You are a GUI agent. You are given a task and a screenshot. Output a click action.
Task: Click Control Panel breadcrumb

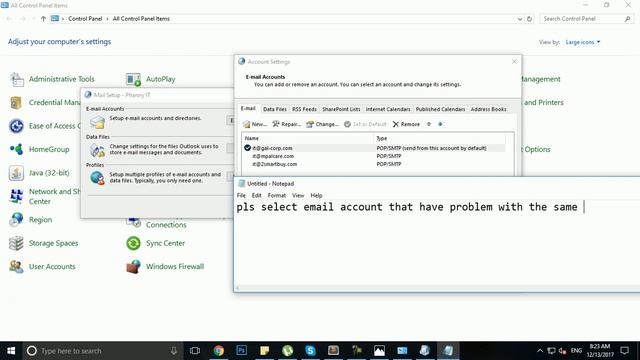[x=85, y=19]
